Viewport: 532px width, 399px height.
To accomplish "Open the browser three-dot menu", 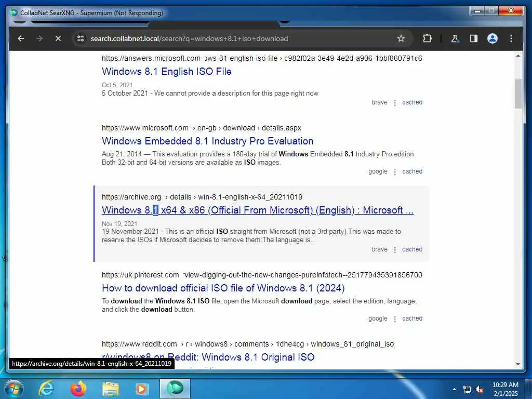I will [x=511, y=38].
